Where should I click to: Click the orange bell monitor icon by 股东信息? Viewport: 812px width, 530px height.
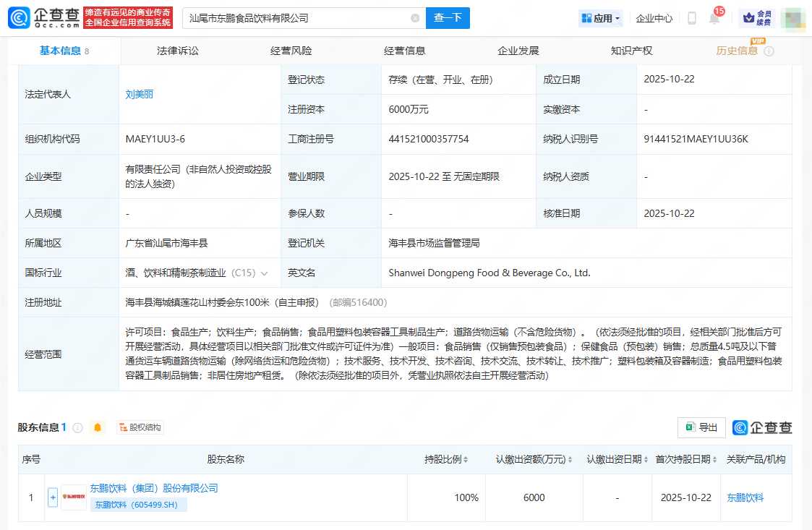tap(98, 427)
